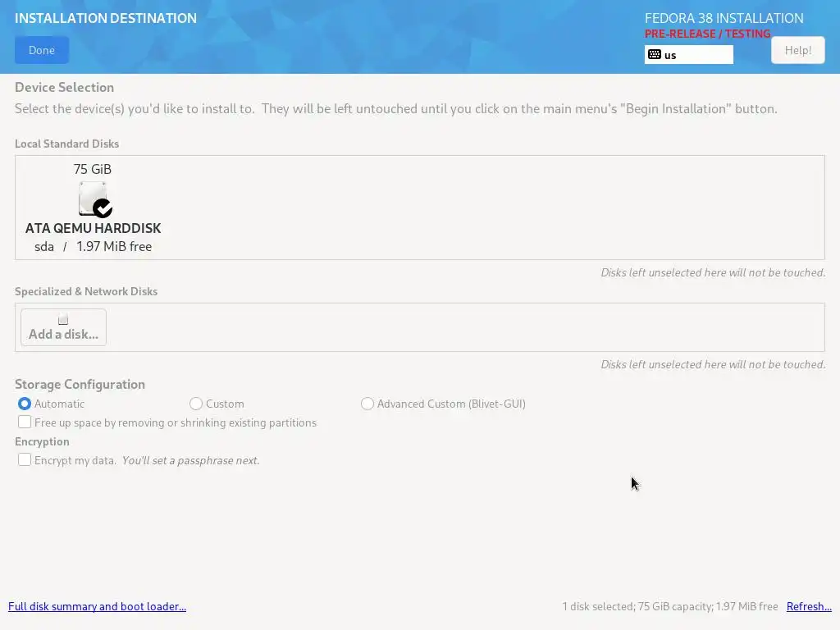Click You'll set a passphrase next text

(190, 460)
